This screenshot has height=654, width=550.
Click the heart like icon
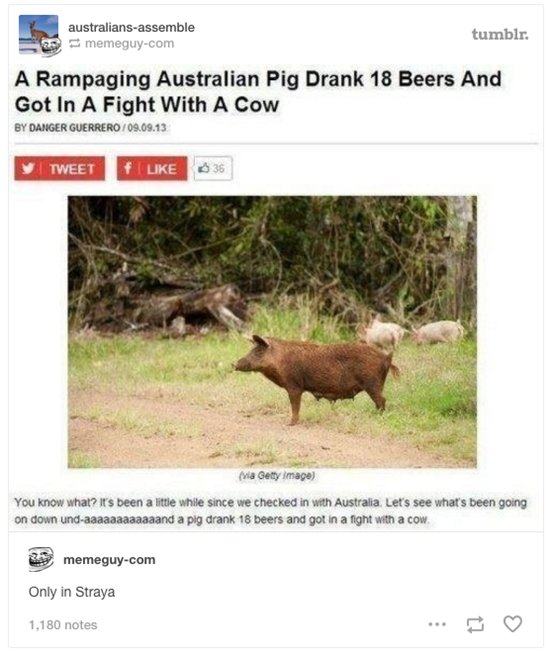point(512,624)
